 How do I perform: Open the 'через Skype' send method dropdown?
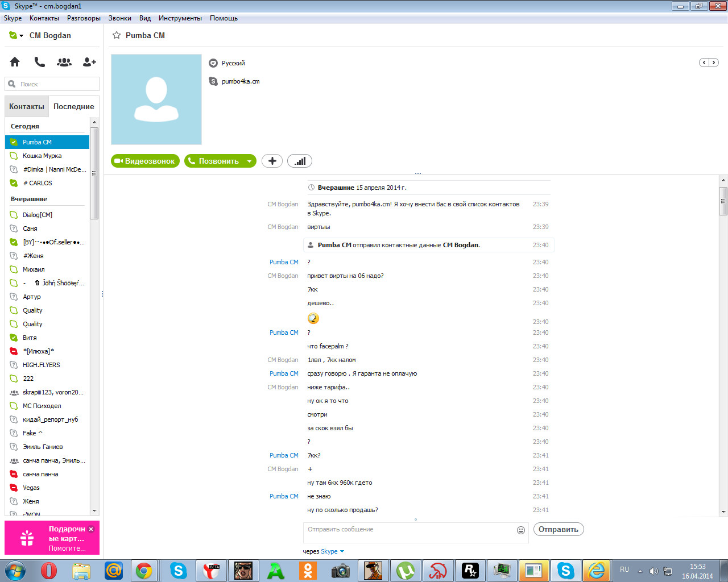(x=333, y=551)
